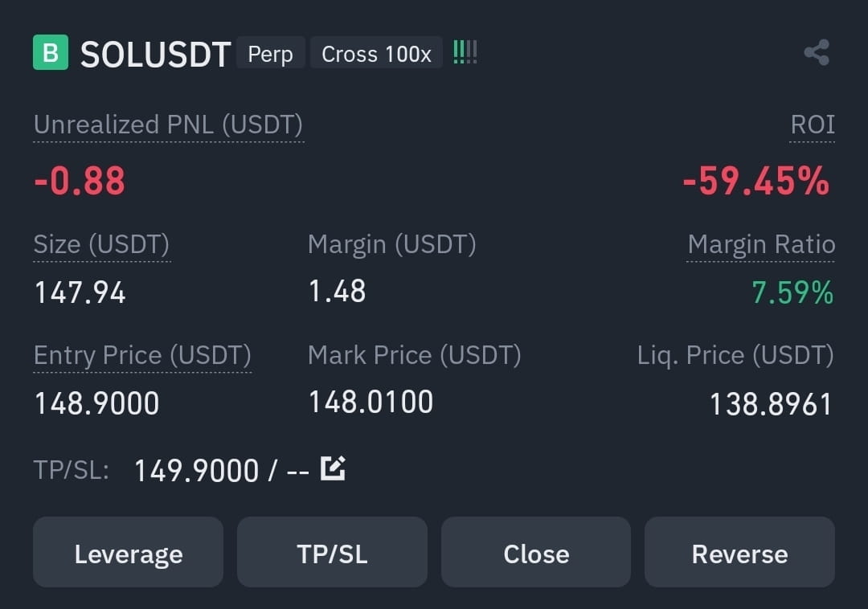Image resolution: width=868 pixels, height=609 pixels.
Task: Open the TP/SL button
Action: 332,552
